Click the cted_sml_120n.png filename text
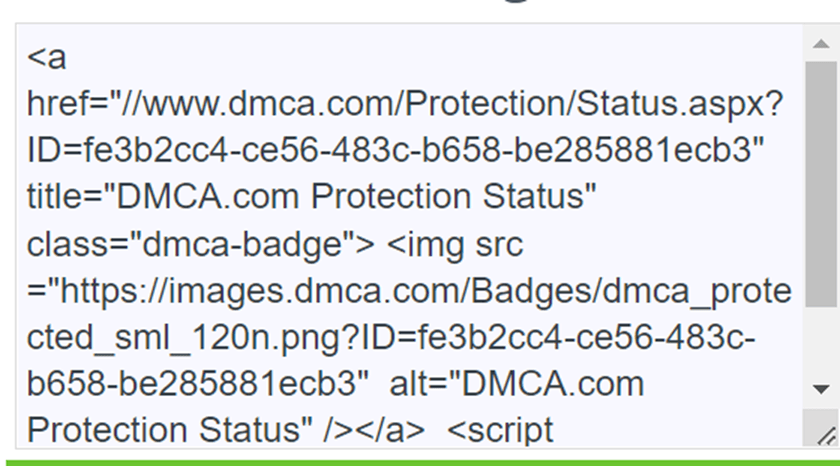 (x=192, y=339)
